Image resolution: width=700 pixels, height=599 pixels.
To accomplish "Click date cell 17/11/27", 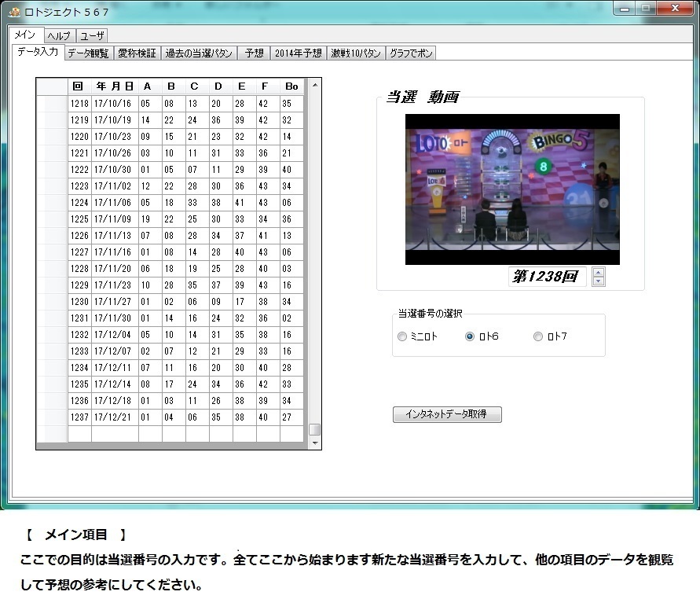I will [115, 302].
